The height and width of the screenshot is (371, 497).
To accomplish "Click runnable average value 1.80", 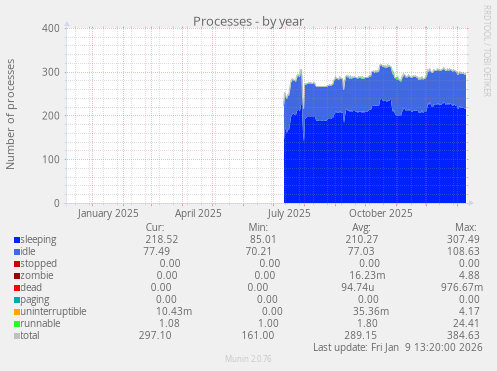I will point(367,323).
